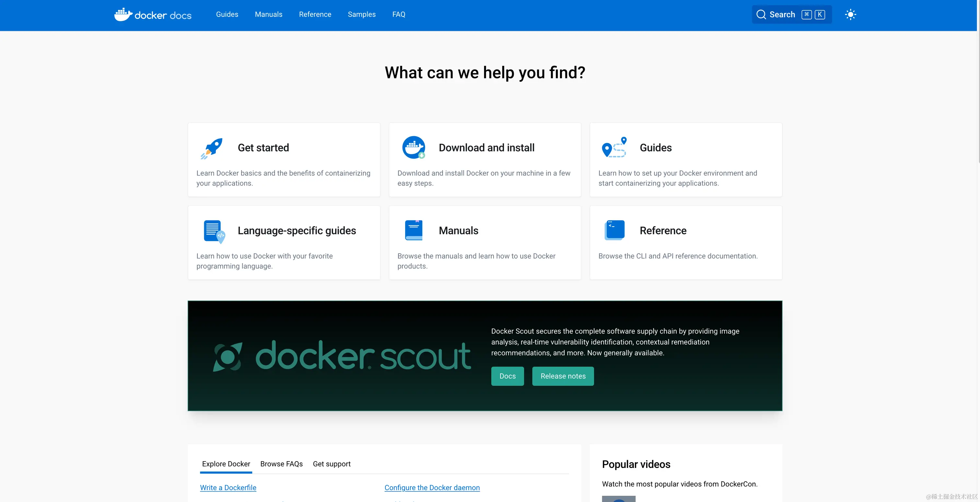Toggle the light/dark theme sun icon
980x502 pixels.
pos(850,15)
